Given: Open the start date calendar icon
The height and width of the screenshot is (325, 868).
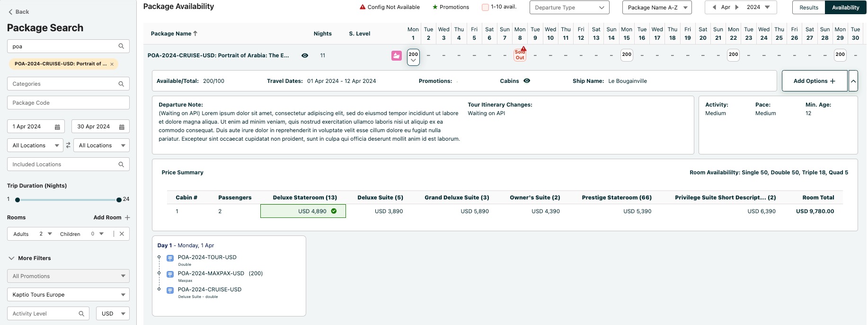Looking at the screenshot, I should pyautogui.click(x=57, y=127).
